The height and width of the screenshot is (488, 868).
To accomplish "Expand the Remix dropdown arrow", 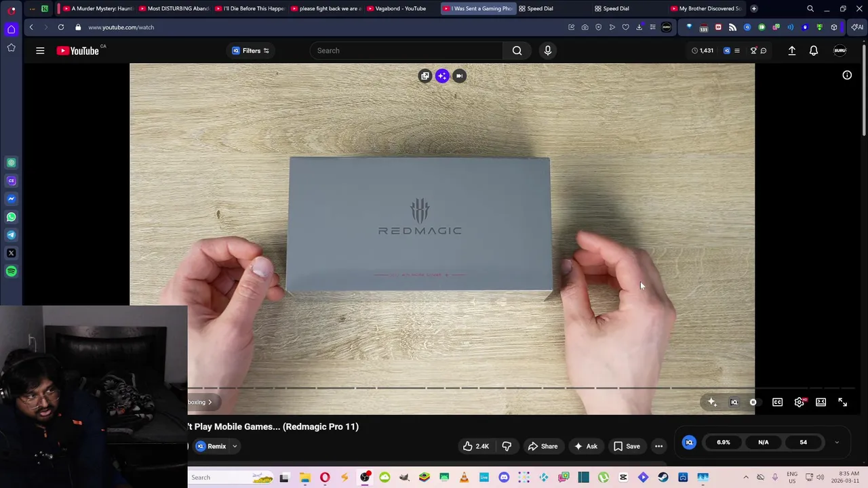I will tap(235, 446).
